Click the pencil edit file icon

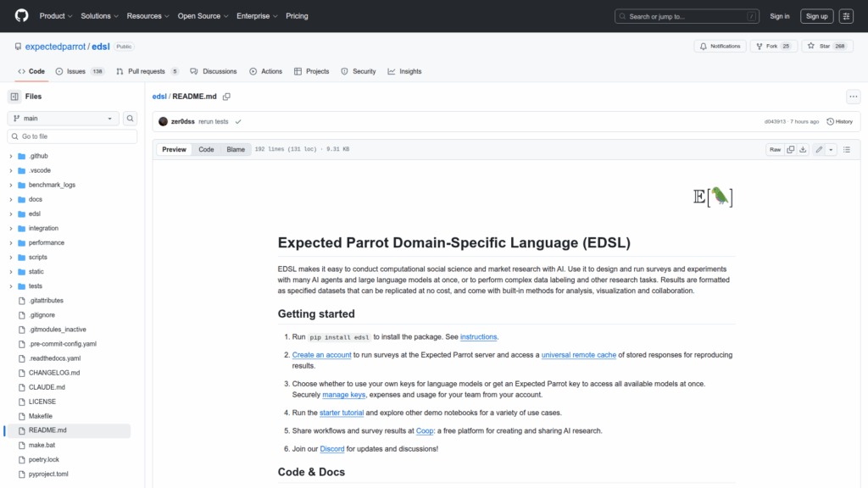(819, 149)
